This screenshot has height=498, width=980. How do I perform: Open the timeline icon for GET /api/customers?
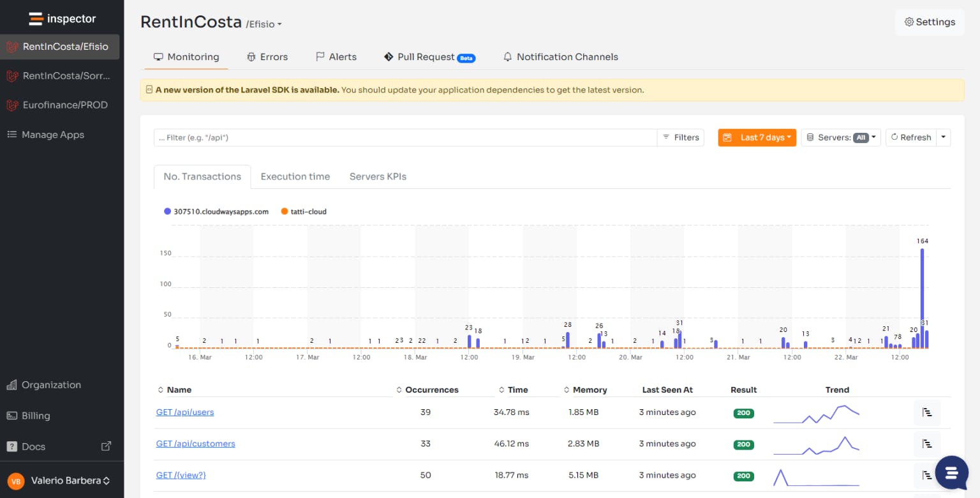tap(927, 444)
